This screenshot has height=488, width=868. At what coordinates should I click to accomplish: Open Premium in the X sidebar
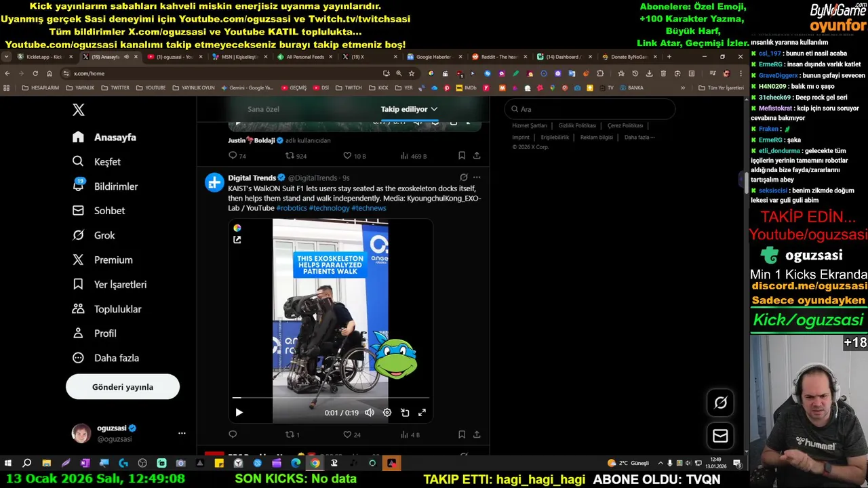tap(102, 260)
